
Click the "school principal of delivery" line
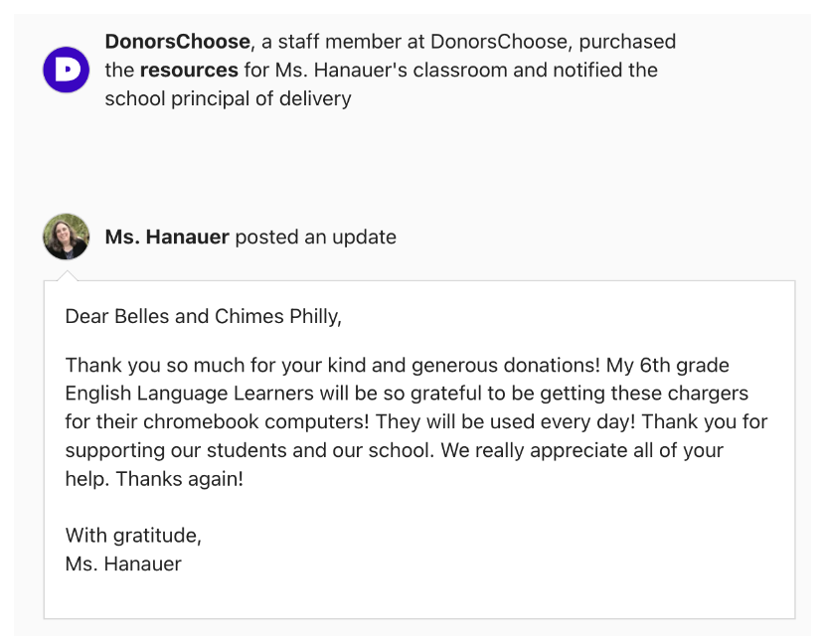point(228,99)
